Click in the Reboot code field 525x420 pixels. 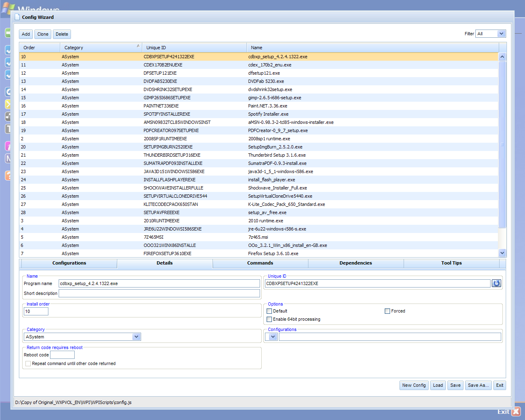pyautogui.click(x=62, y=355)
